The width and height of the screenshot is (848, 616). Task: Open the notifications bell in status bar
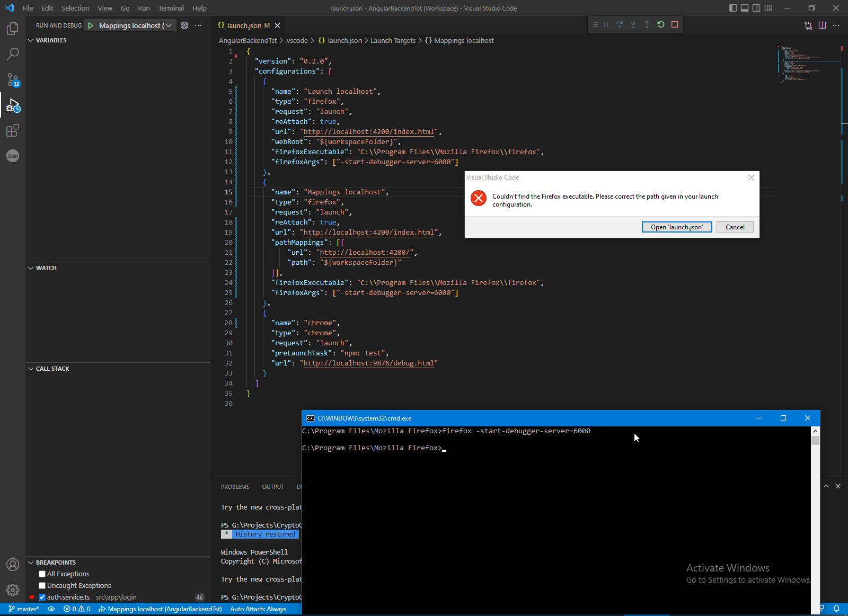pos(836,609)
